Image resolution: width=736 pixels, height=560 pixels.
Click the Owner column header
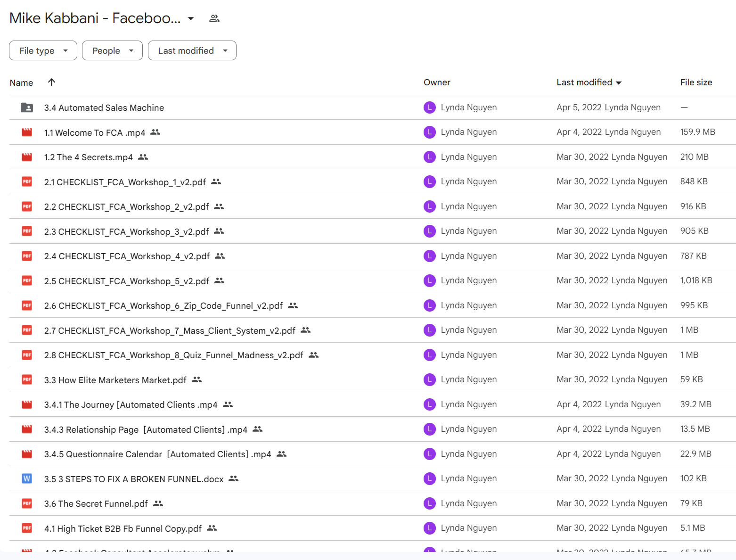[x=437, y=82]
